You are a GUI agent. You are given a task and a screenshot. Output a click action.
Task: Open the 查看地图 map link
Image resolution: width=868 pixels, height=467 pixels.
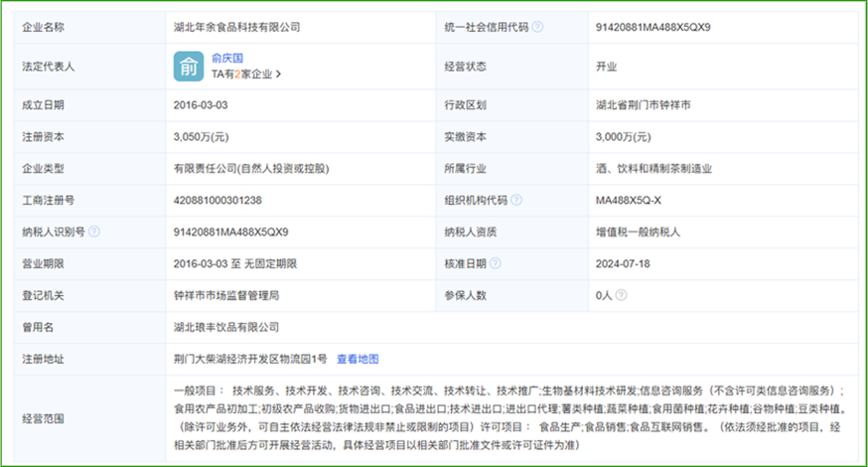coord(358,359)
